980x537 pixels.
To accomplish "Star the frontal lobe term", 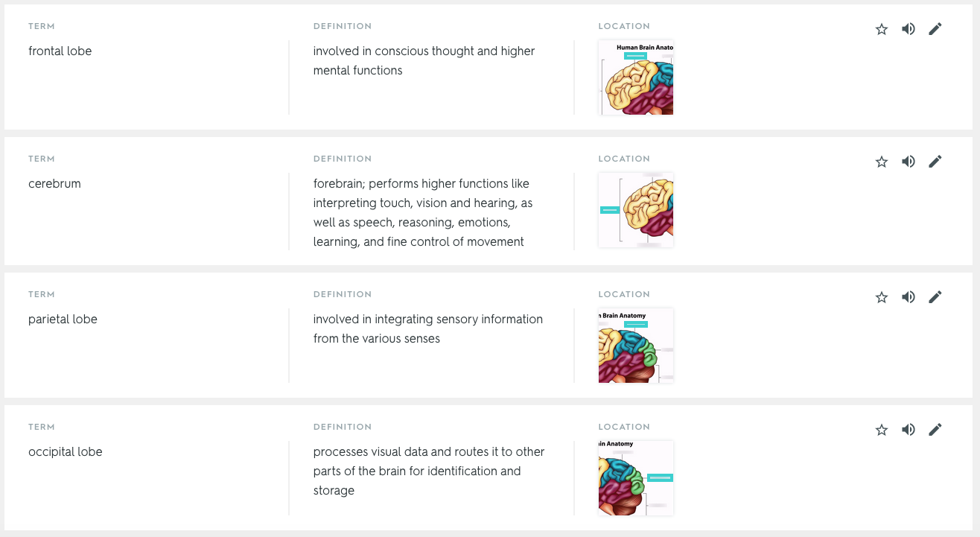I will (882, 29).
